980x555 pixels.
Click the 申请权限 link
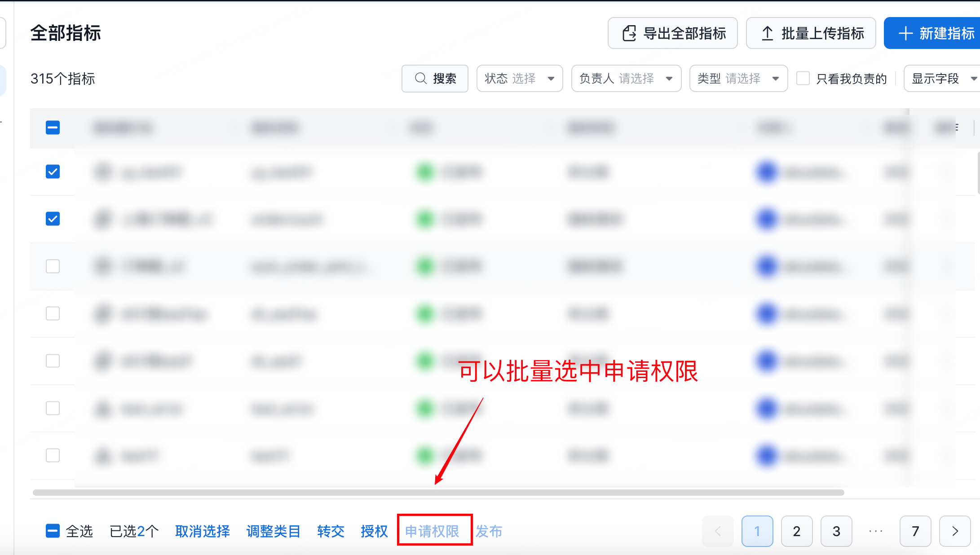point(432,531)
